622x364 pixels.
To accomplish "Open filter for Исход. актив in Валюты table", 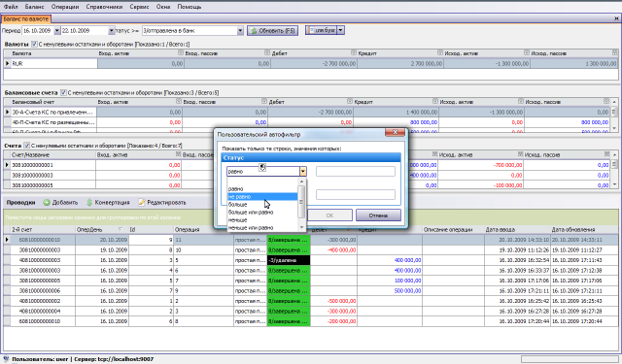I will [x=527, y=52].
